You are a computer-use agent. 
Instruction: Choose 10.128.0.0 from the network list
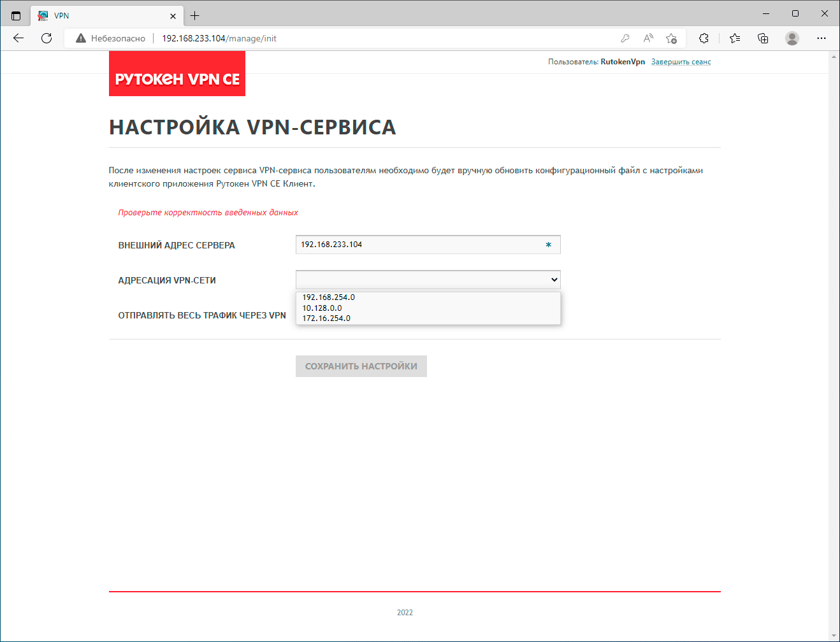pos(428,308)
